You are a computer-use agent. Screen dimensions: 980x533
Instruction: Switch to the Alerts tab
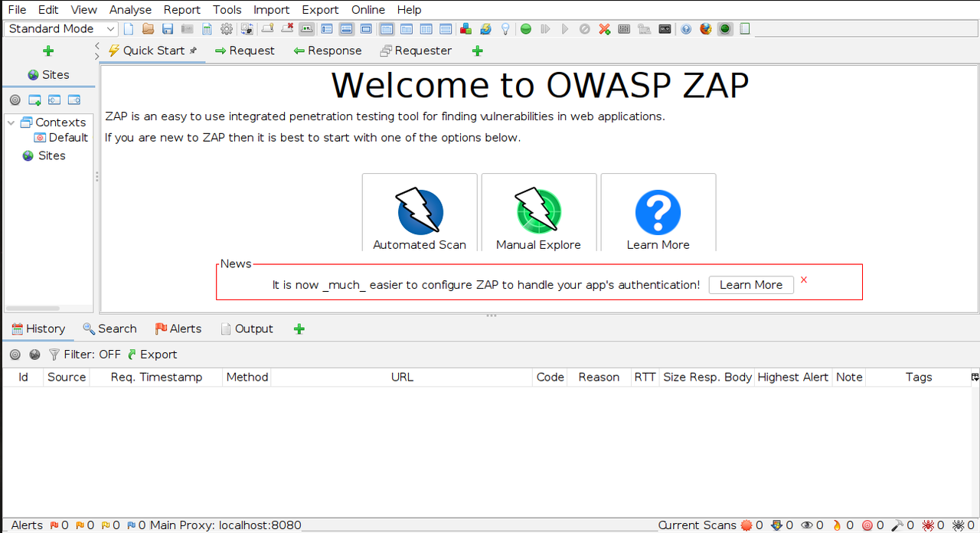178,329
